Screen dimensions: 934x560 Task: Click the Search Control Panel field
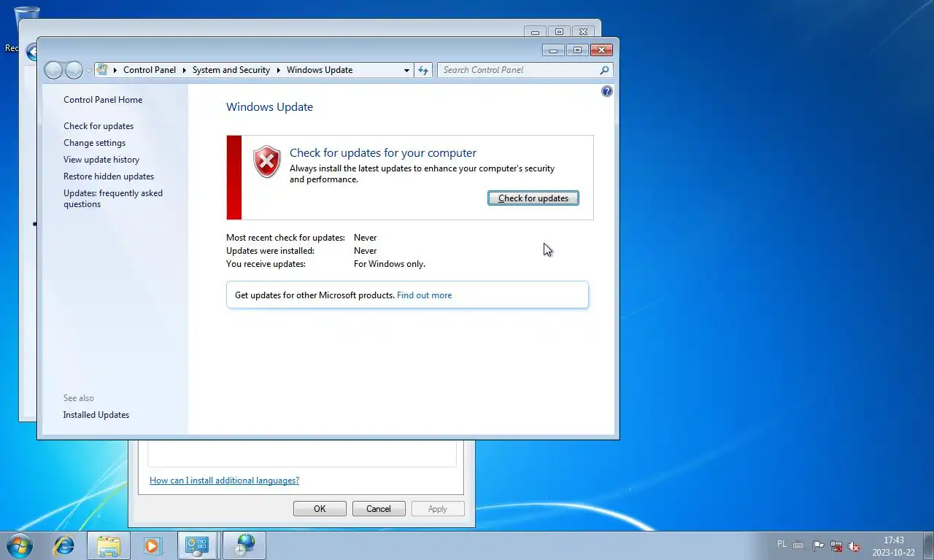[519, 70]
